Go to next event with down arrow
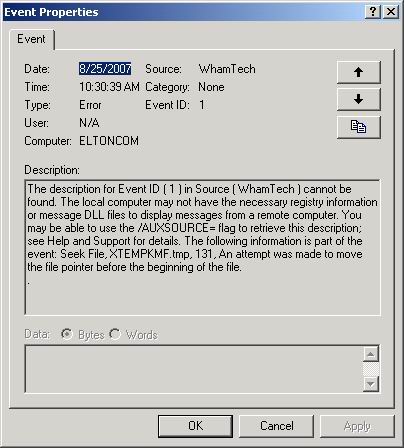 (359, 99)
